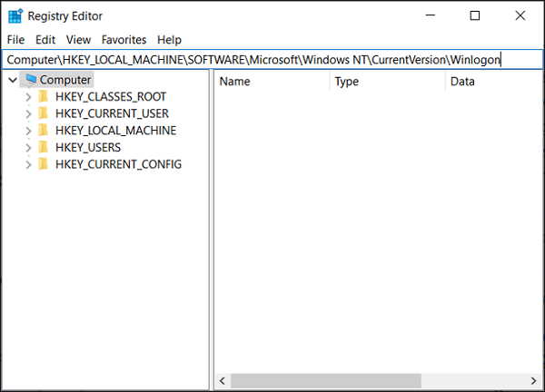Viewport: 545px width, 392px height.
Task: Open the Favorites menu
Action: click(124, 40)
